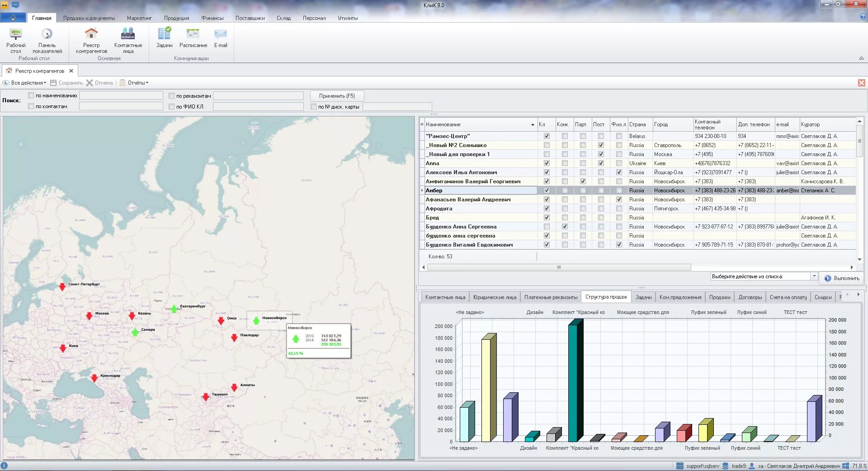Screen dimensions: 868x471
Task: Open Маркетинг ribbon tab
Action: point(139,18)
